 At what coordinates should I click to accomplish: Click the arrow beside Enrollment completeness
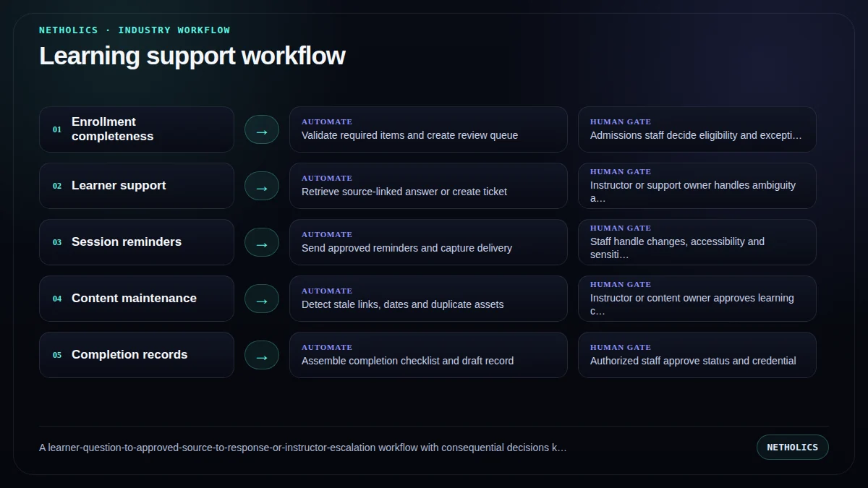[x=262, y=129]
